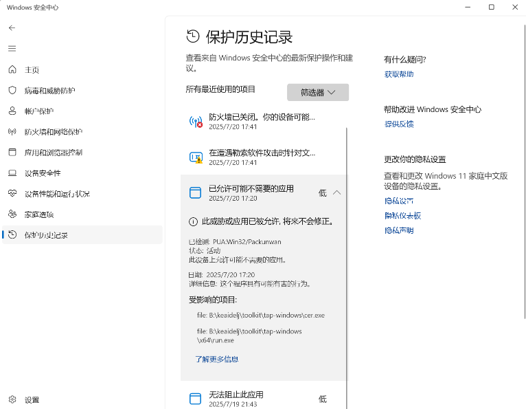Click the 低 severity label of 无法阻止此应用

coord(322,399)
